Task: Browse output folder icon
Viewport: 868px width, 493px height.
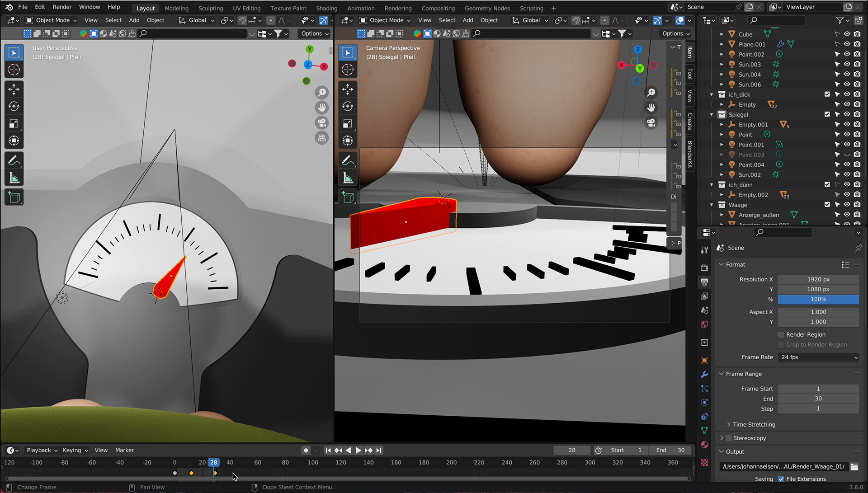Action: click(x=854, y=466)
